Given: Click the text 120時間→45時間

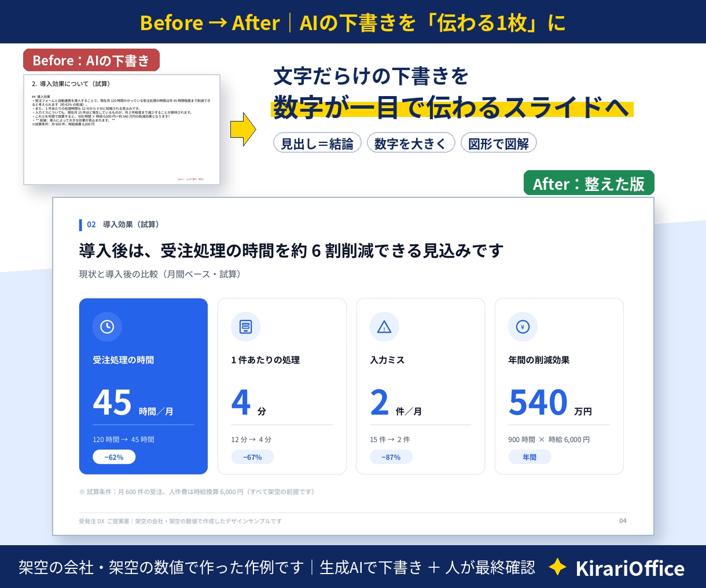Looking at the screenshot, I should [123, 440].
